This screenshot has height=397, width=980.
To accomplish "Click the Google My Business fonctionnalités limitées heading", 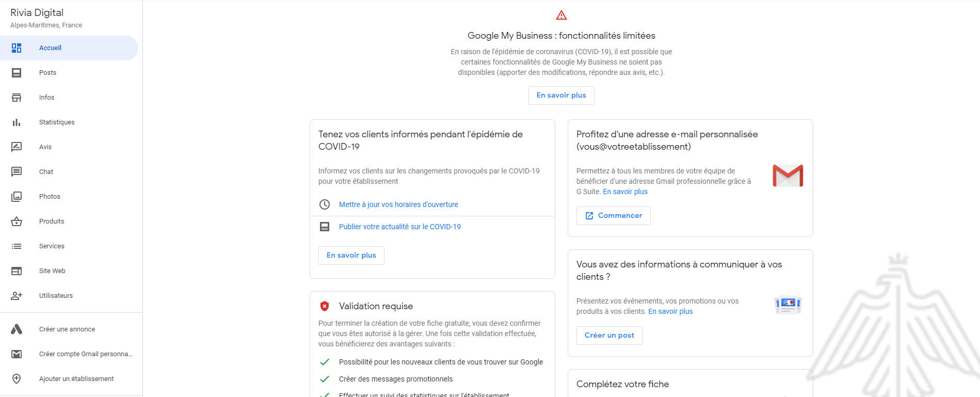I will point(561,36).
